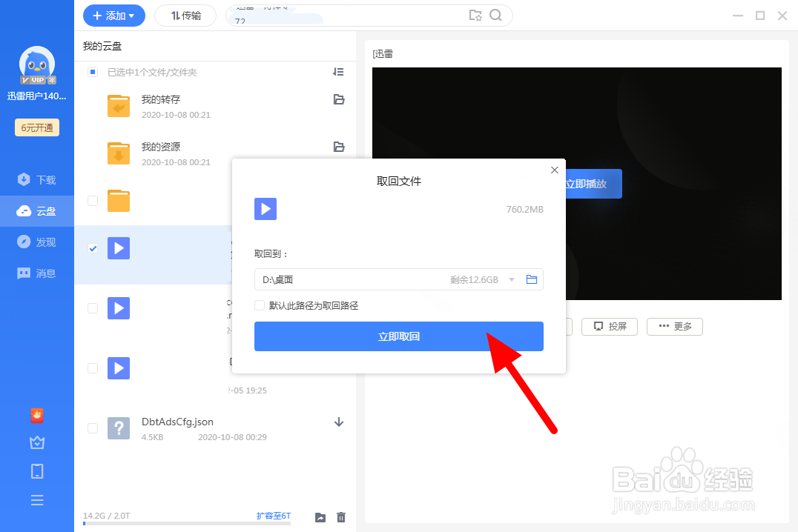Click the storage usage progress bar
Image resolution: width=798 pixels, height=532 pixels.
(x=187, y=523)
